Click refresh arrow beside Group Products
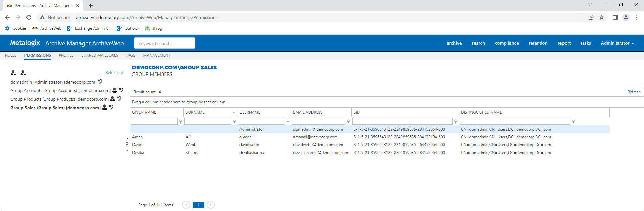Screen dimensions: 644x211 coord(119,99)
